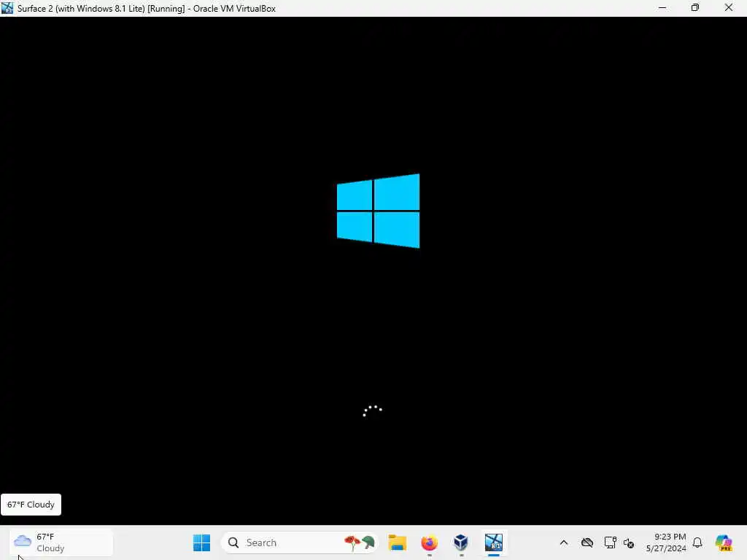This screenshot has width=747, height=560.
Task: Minimize the VirtualBox VM window
Action: click(662, 8)
